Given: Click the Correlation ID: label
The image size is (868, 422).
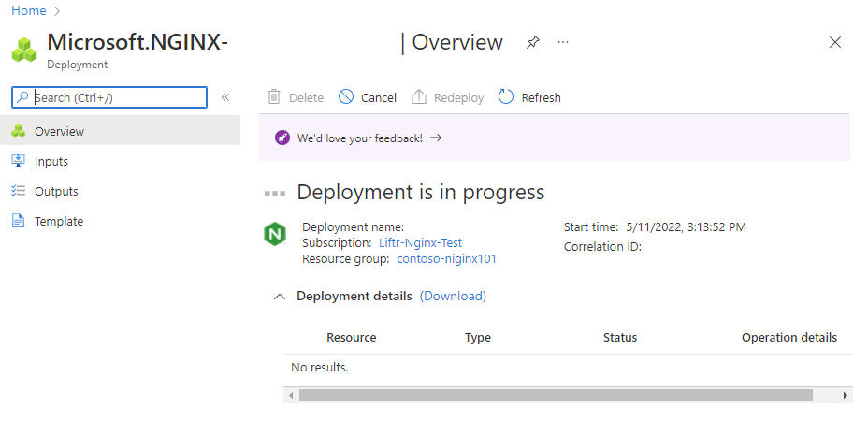Looking at the screenshot, I should point(603,247).
